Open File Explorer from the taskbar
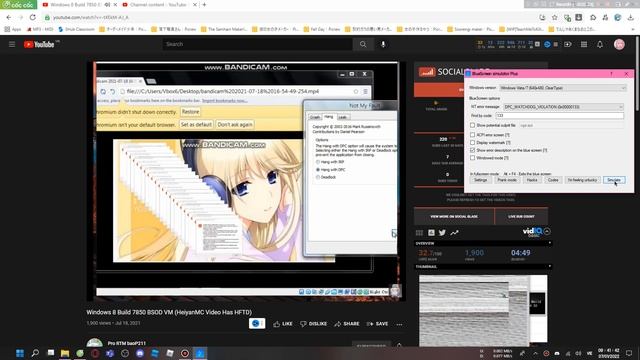This screenshot has height=360, width=640. point(65,353)
